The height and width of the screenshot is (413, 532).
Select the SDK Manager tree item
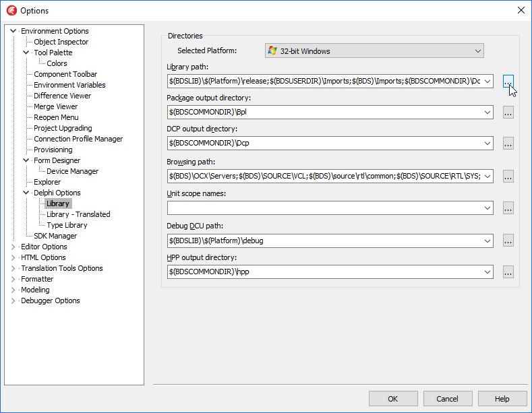[x=55, y=236]
